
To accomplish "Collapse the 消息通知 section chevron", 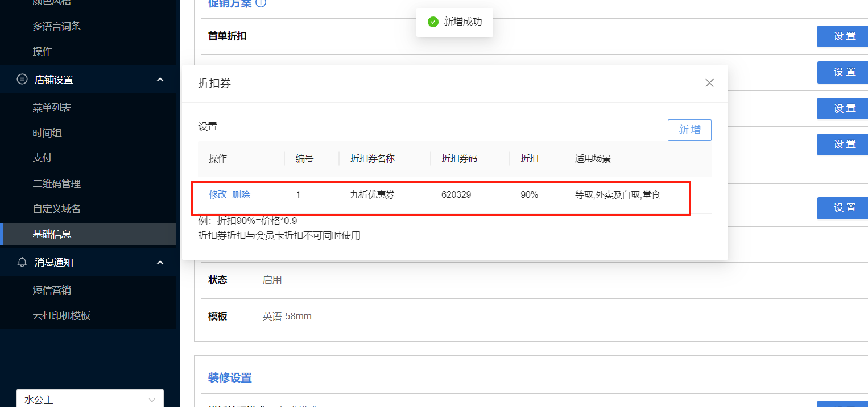I will 160,262.
